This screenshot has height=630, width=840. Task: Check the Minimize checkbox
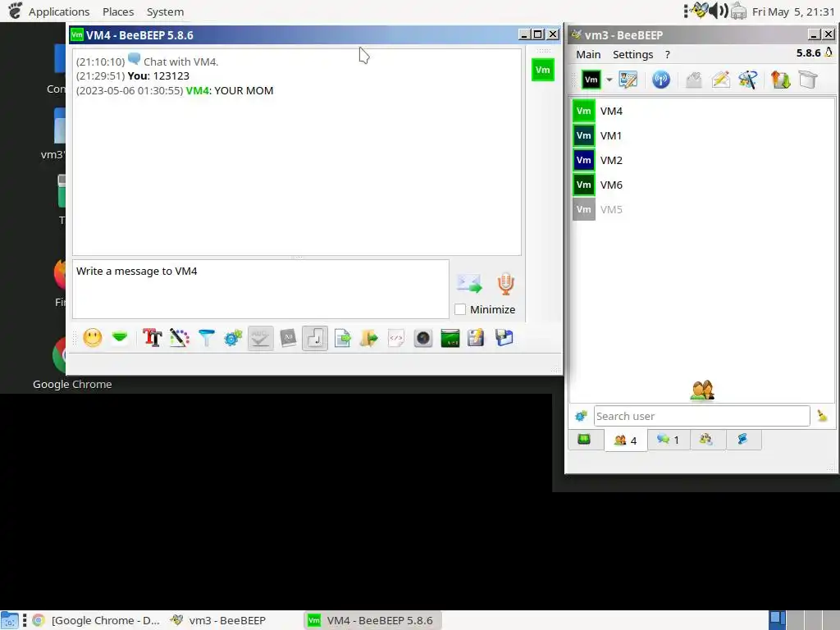(460, 309)
